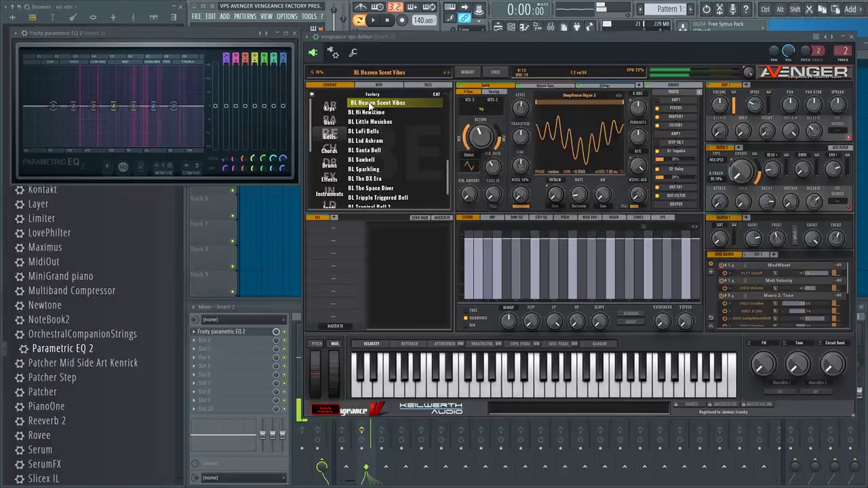Open the EDIT menu
The image size is (868, 488).
(x=211, y=16)
